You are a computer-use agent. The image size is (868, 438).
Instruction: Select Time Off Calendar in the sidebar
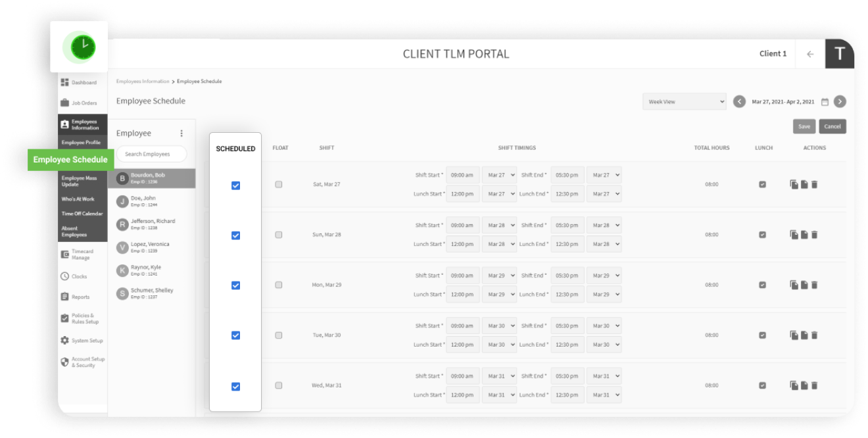pos(82,214)
